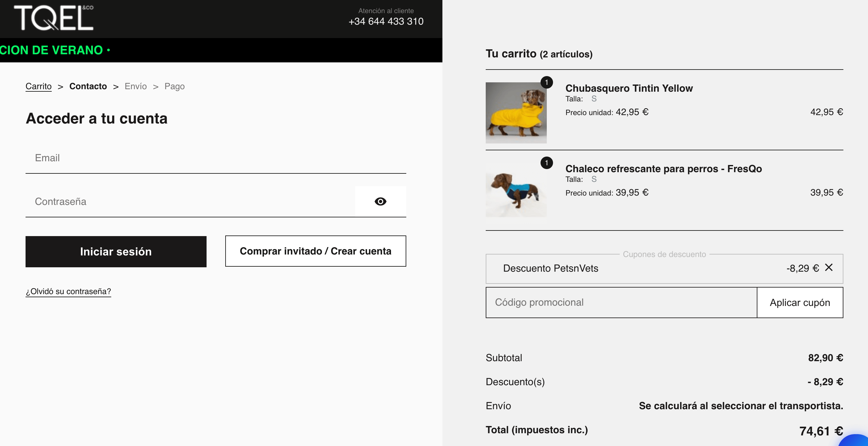Click the 39,95 € line total
Viewport: 868px width, 446px height.
[x=827, y=193]
